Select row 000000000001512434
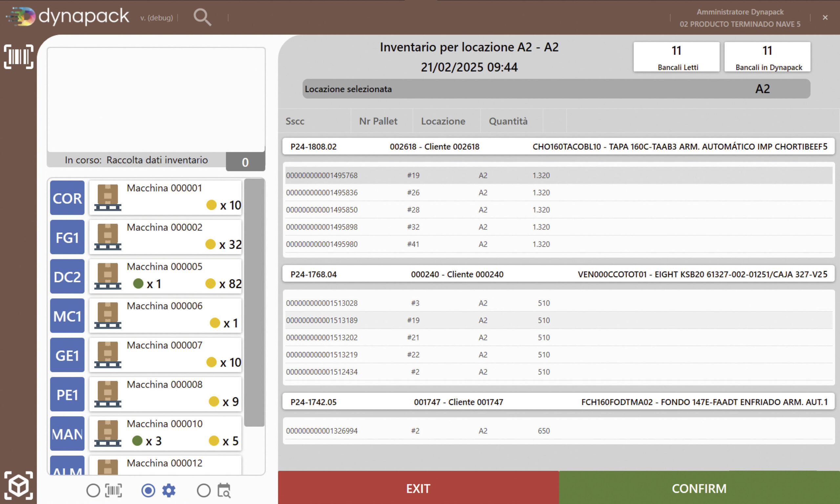The image size is (840, 504). tap(558, 371)
